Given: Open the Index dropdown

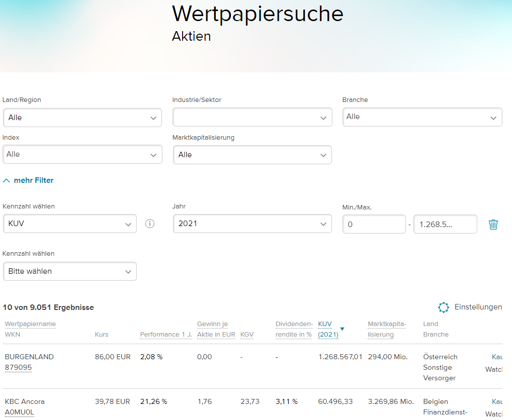Looking at the screenshot, I should click(82, 155).
